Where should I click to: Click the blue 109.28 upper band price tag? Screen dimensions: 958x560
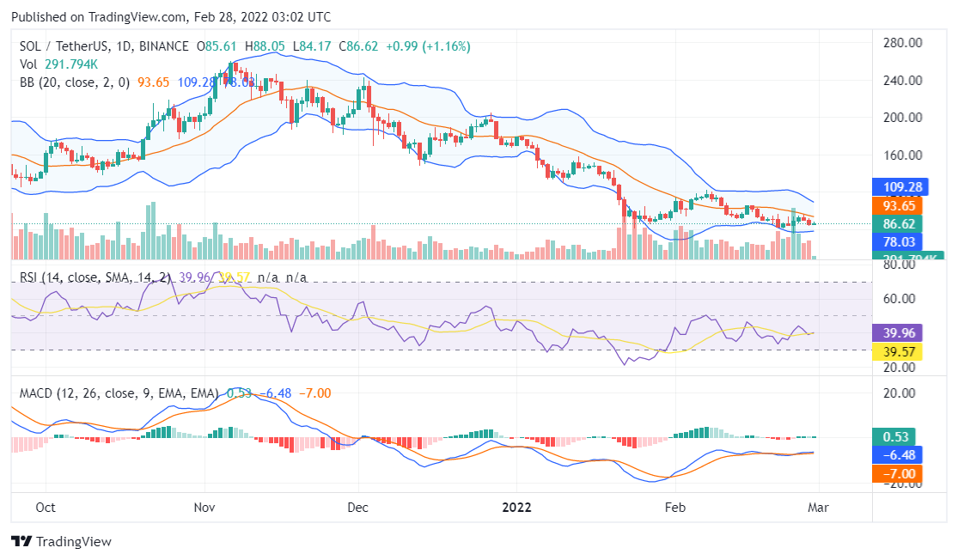898,186
